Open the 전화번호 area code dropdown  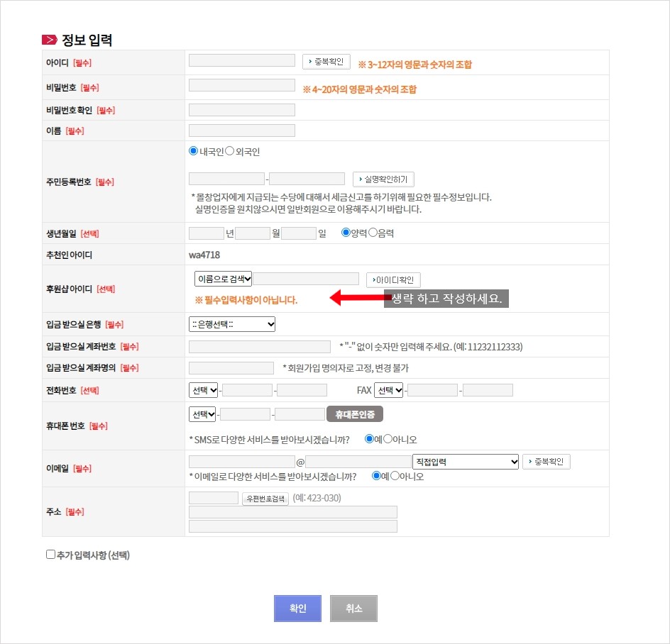(204, 390)
